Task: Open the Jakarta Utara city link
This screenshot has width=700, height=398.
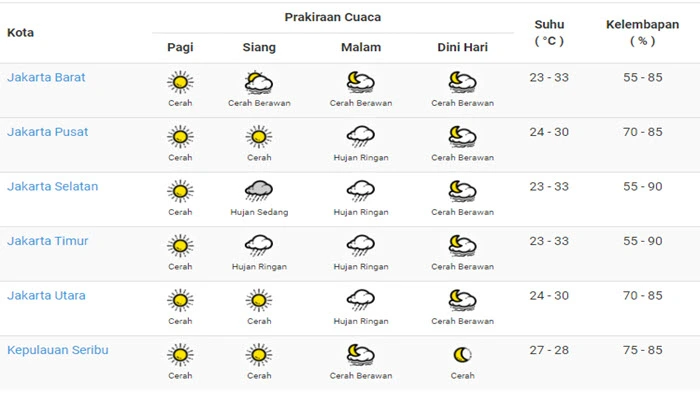Action: coord(46,295)
